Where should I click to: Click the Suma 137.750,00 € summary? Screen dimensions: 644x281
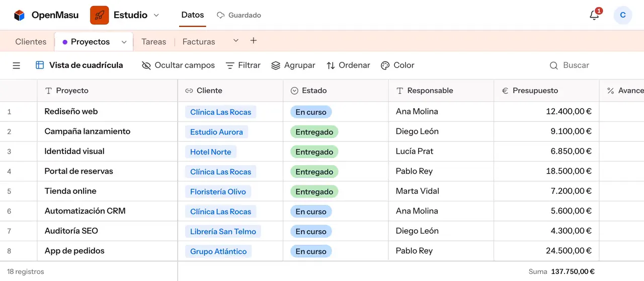point(561,271)
